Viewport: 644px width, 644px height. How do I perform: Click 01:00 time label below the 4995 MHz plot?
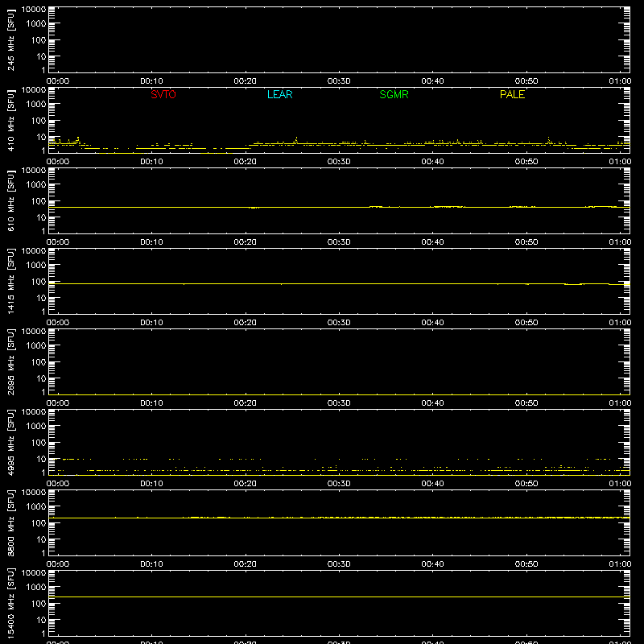tap(620, 484)
